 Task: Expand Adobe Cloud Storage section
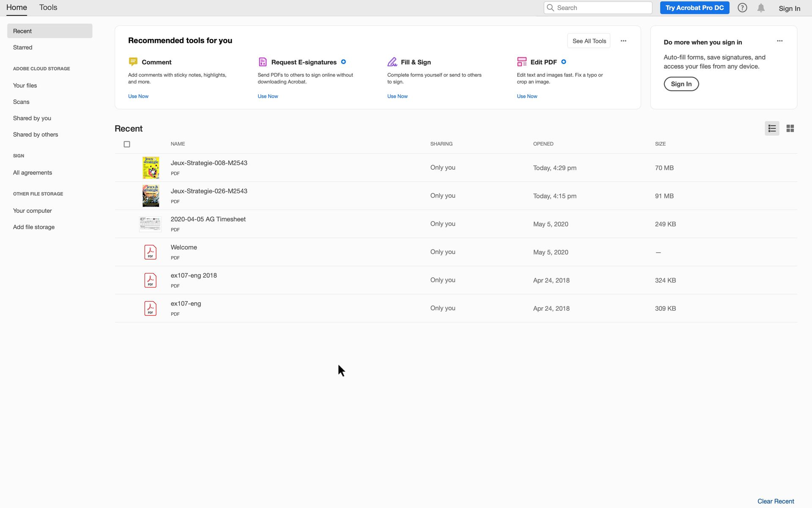click(x=41, y=69)
